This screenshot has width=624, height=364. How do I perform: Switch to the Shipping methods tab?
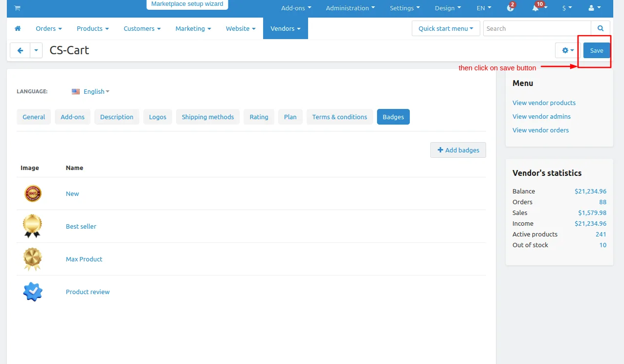[x=208, y=117]
